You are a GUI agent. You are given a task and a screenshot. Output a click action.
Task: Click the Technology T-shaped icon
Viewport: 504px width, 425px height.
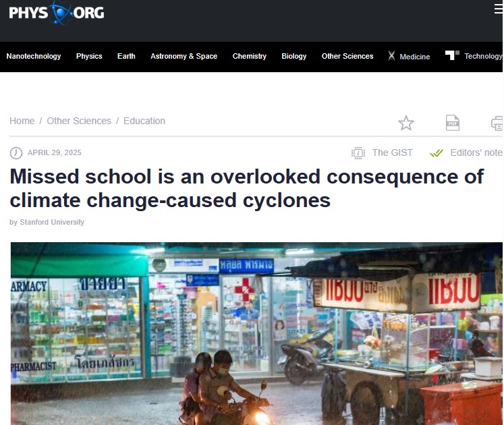pos(452,55)
